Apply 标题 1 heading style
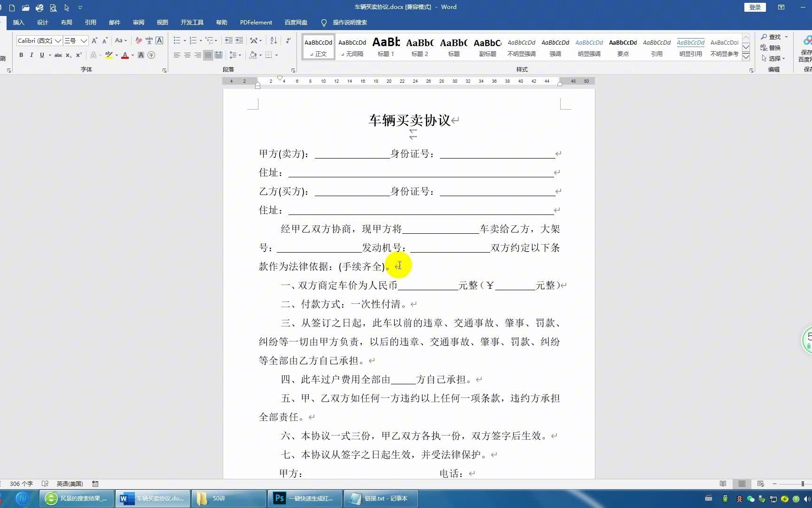812x508 pixels. (x=386, y=47)
